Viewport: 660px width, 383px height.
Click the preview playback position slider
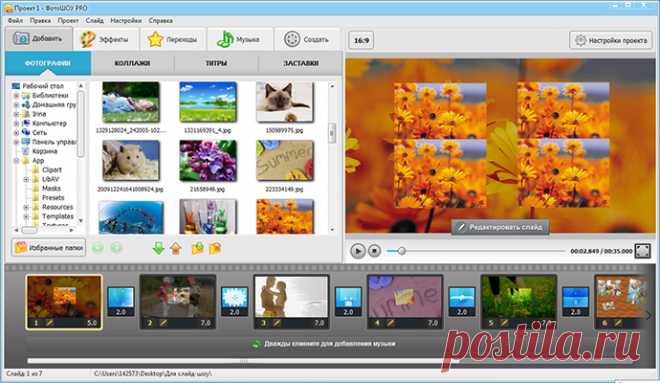pos(476,251)
